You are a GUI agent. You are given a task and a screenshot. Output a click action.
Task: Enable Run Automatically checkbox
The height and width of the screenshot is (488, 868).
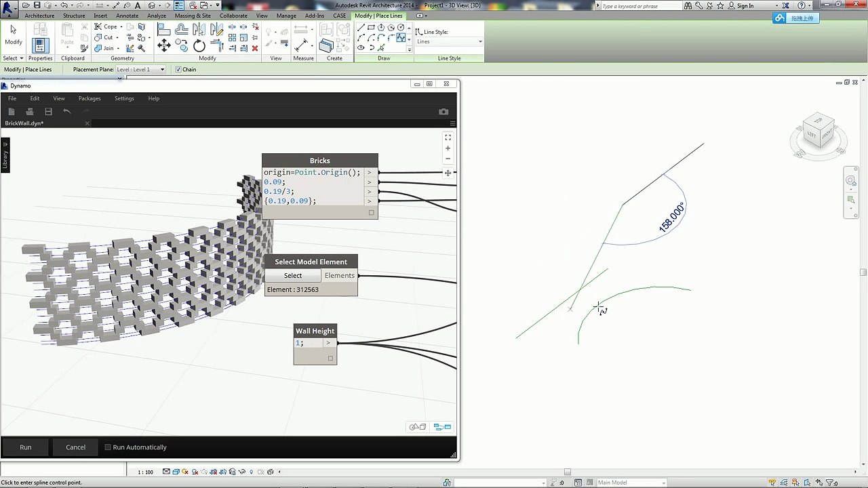coord(108,447)
